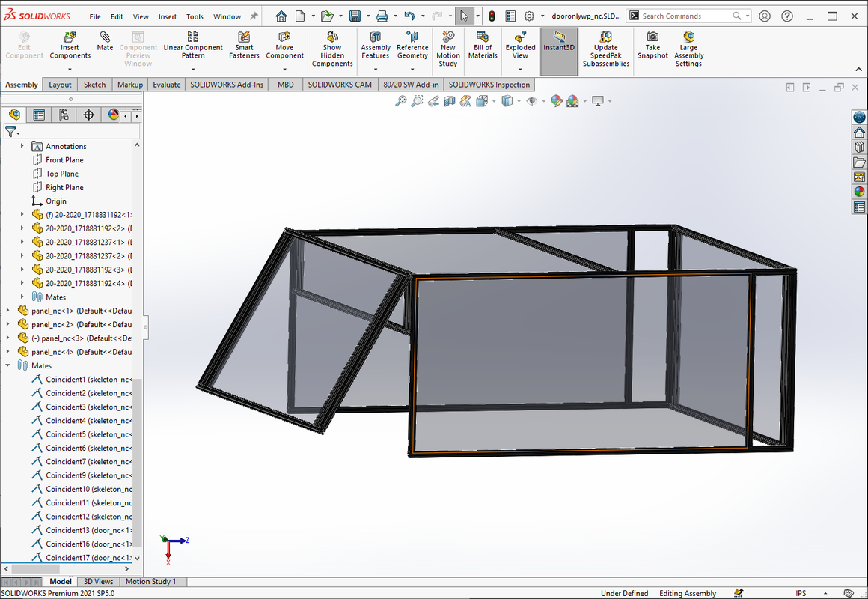Switch to the Sketch ribbon tab
868x599 pixels.
click(x=95, y=84)
